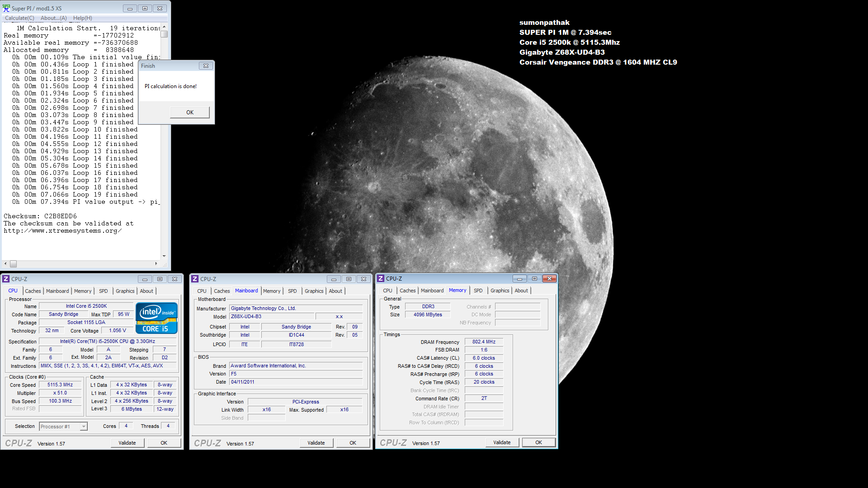The width and height of the screenshot is (868, 488).
Task: Click the motherboard Model field Z68X-UD4-B3
Action: pyautogui.click(x=272, y=316)
